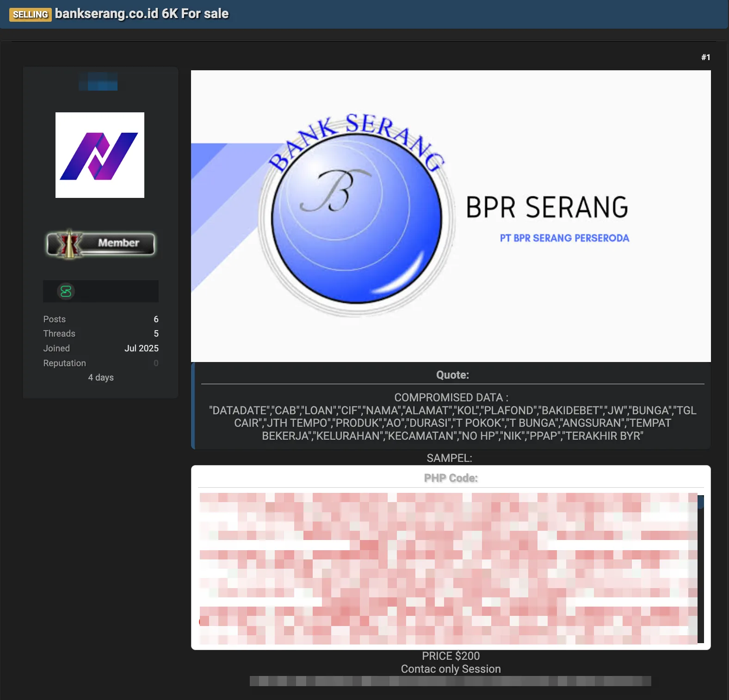Viewport: 729px width, 700px height.
Task: Click the Joined label
Action: point(56,348)
